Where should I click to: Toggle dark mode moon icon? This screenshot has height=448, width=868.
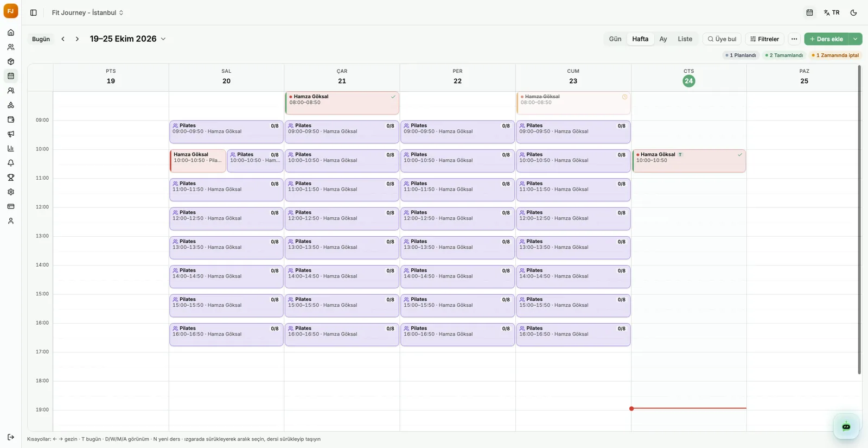pos(853,12)
